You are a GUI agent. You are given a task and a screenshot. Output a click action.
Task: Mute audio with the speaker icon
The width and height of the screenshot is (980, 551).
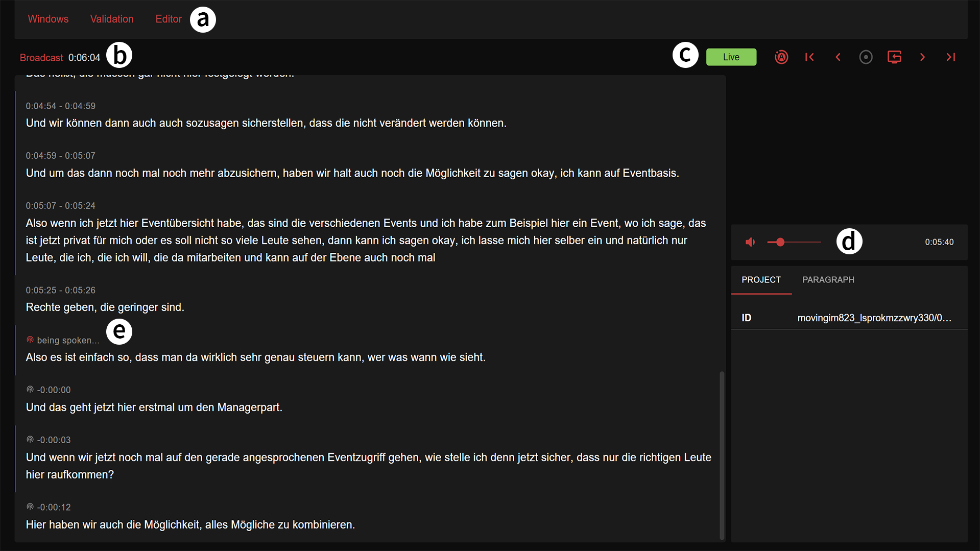(750, 242)
